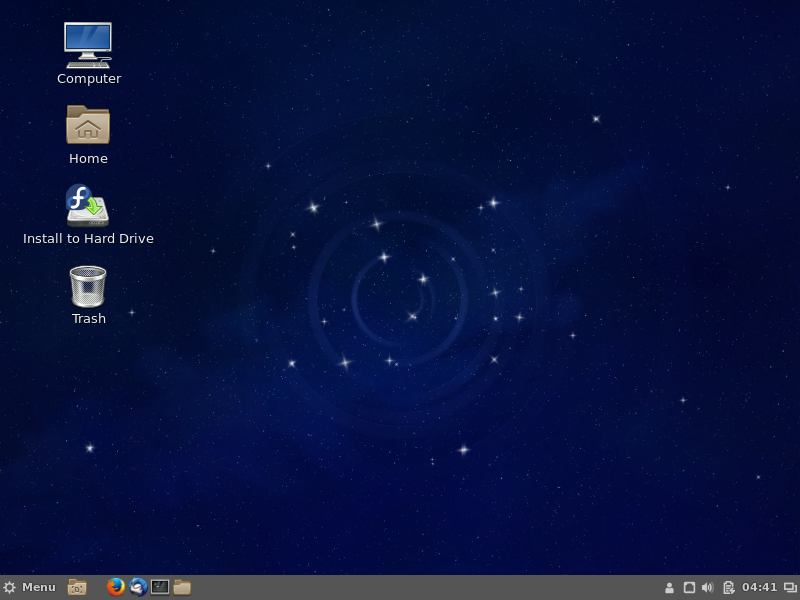The image size is (800, 600).
Task: Open the battery power applet
Action: pyautogui.click(x=728, y=587)
